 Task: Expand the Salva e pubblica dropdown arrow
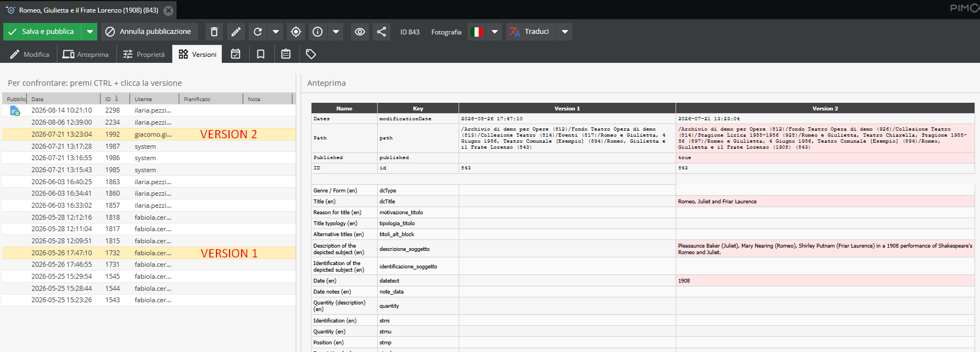[x=90, y=32]
